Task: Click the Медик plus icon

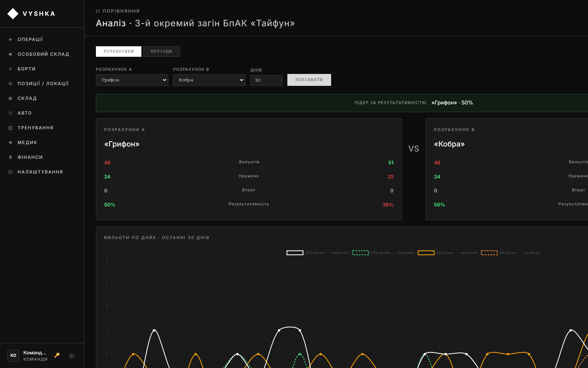Action: point(10,143)
